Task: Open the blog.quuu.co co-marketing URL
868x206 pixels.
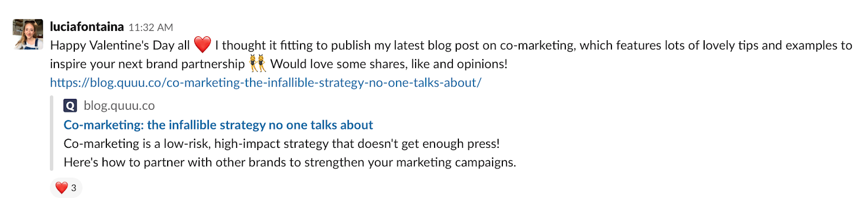Action: tap(266, 83)
